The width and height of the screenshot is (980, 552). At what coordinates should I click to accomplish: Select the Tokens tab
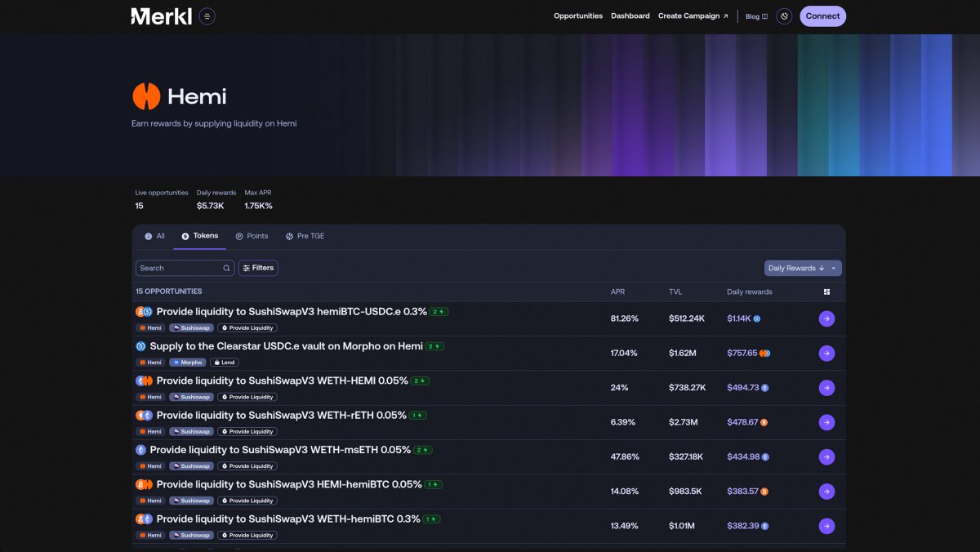(x=200, y=236)
